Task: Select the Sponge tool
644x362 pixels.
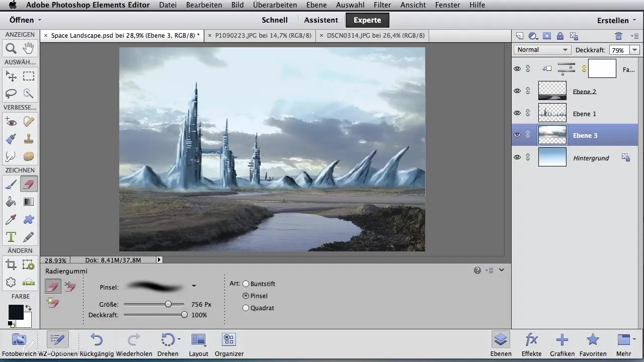Action: [29, 156]
